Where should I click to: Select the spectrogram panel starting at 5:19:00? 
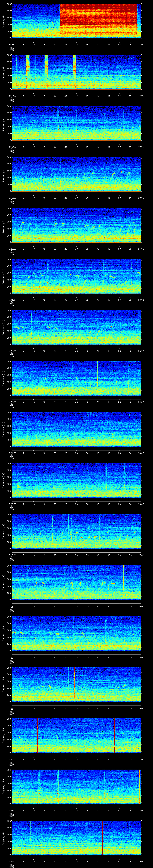pyautogui.click(x=76, y=174)
